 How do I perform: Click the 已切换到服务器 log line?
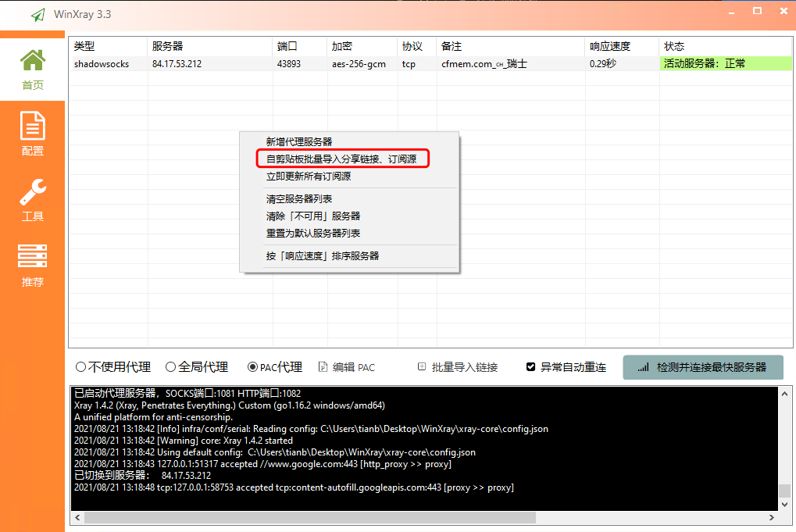(x=143, y=476)
